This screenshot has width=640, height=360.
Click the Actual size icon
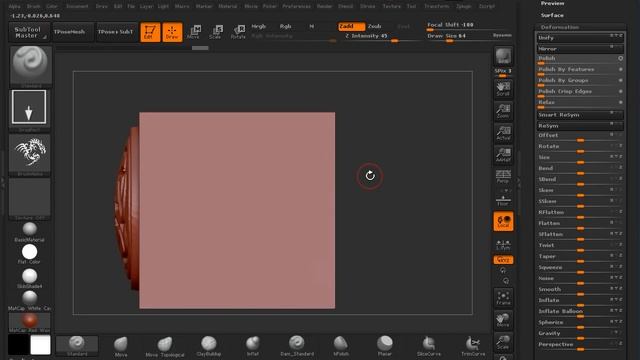(503, 133)
